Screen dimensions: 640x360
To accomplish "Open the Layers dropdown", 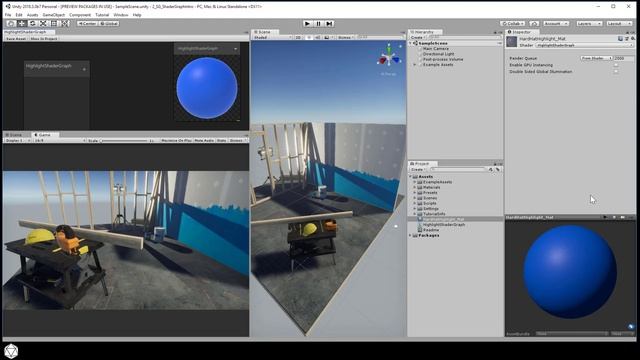I will point(589,24).
